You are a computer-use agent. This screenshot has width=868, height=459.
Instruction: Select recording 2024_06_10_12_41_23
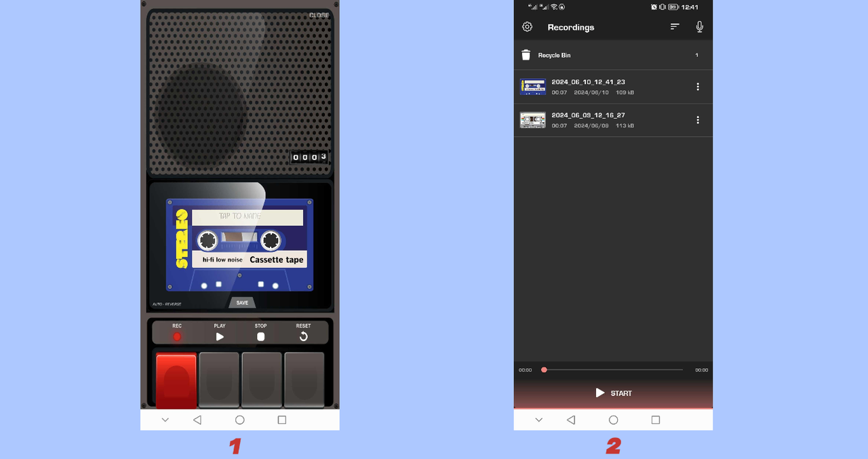[x=613, y=87]
